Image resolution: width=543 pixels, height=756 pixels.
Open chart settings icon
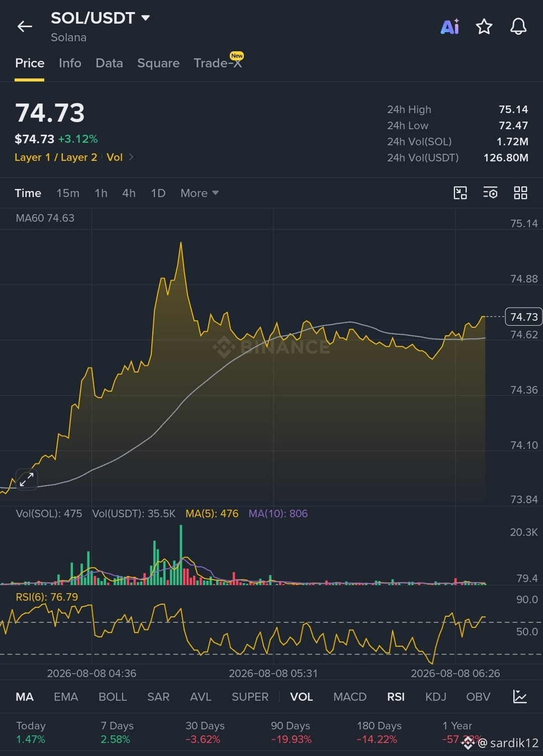pos(490,193)
